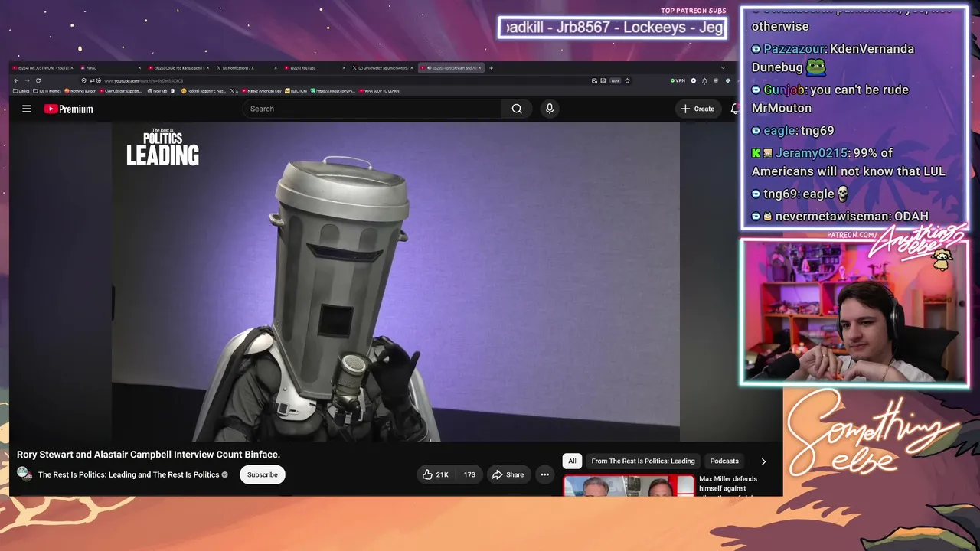Click the Top Patreon Subs scrolling ticker
This screenshot has height=551, width=980.
[612, 28]
